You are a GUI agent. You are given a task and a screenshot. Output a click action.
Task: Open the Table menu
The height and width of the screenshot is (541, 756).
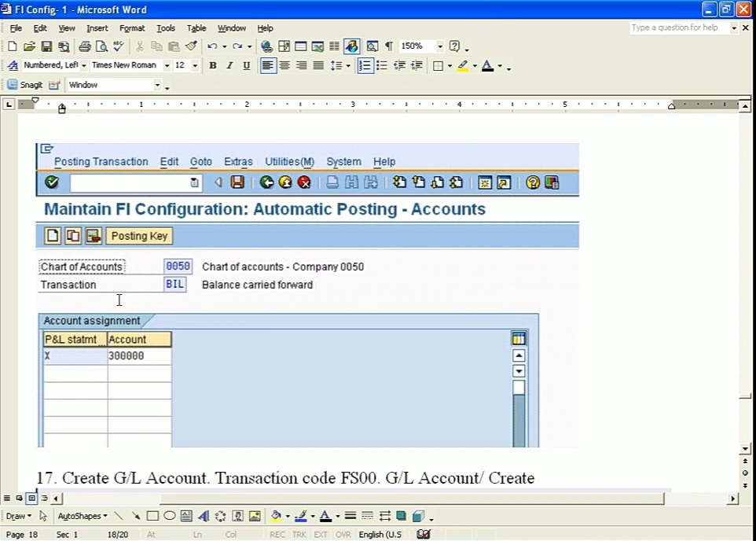pyautogui.click(x=196, y=28)
